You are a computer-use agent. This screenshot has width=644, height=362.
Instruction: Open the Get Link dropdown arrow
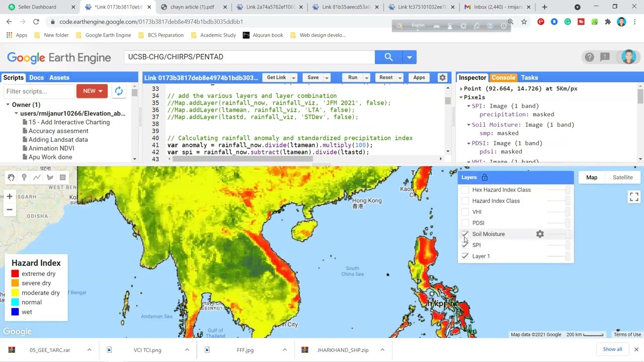(293, 78)
